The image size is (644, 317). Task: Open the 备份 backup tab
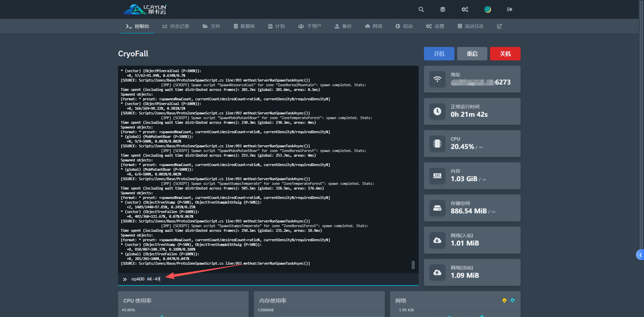(343, 26)
